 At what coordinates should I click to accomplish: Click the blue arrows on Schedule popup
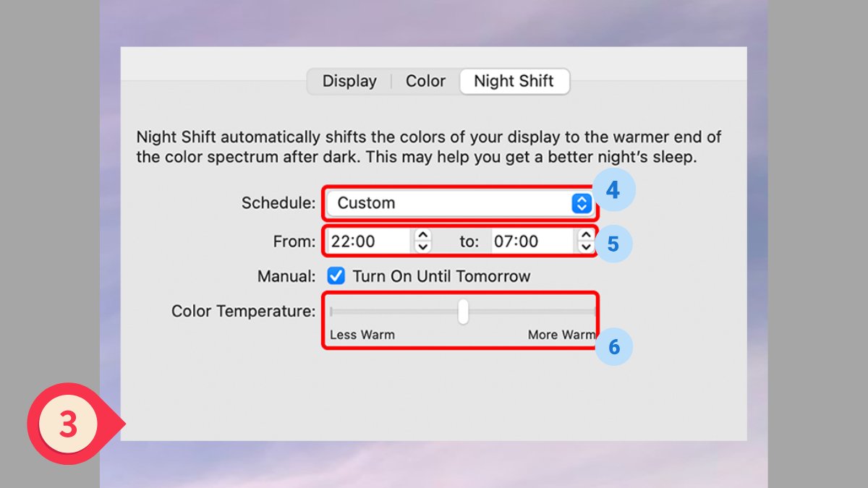(582, 204)
